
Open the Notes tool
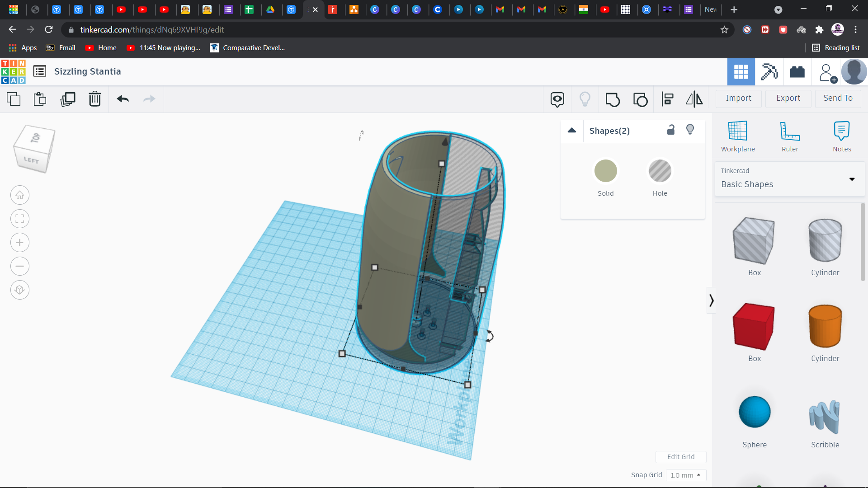[842, 135]
